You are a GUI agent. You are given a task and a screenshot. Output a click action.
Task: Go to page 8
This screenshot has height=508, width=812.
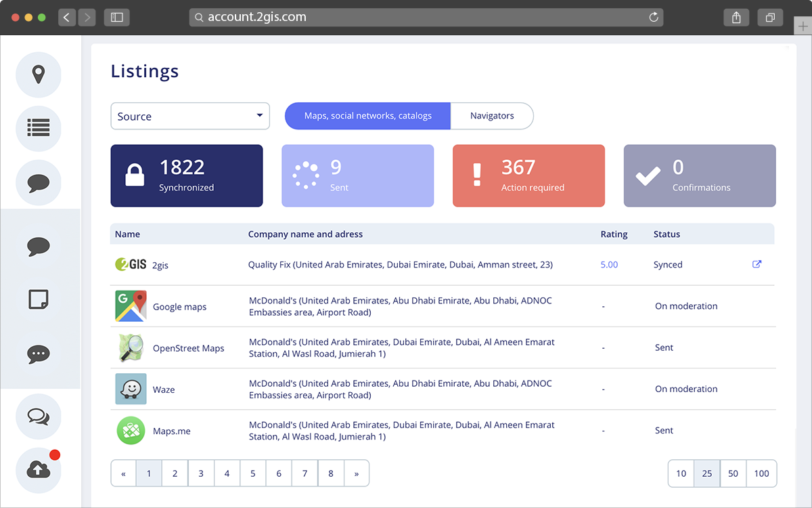point(331,473)
